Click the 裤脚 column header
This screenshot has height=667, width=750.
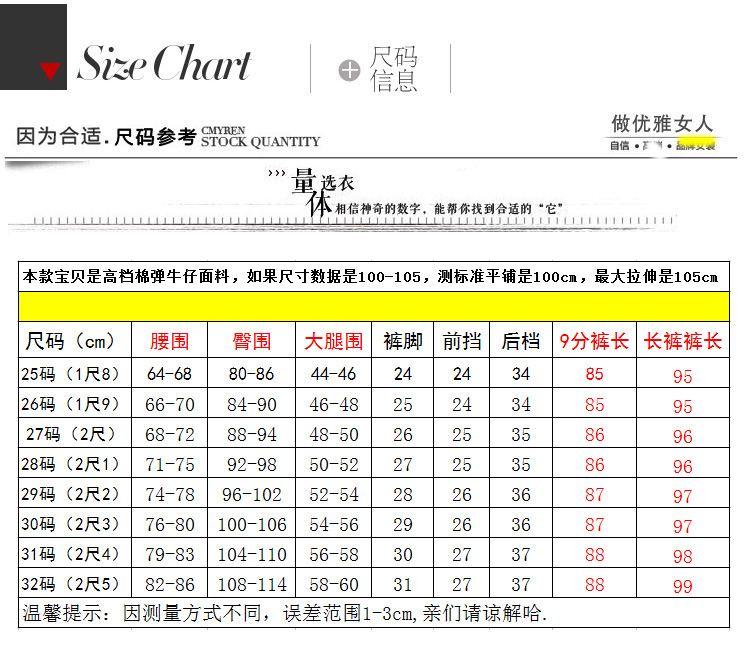click(x=403, y=341)
